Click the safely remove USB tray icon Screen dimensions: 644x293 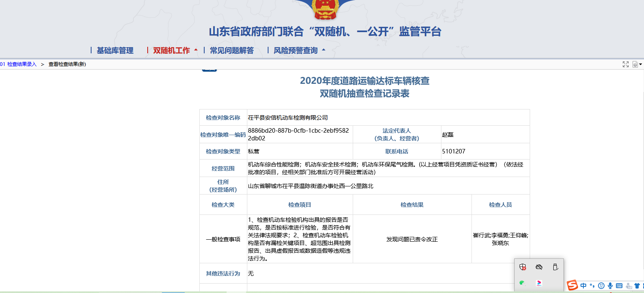555,267
